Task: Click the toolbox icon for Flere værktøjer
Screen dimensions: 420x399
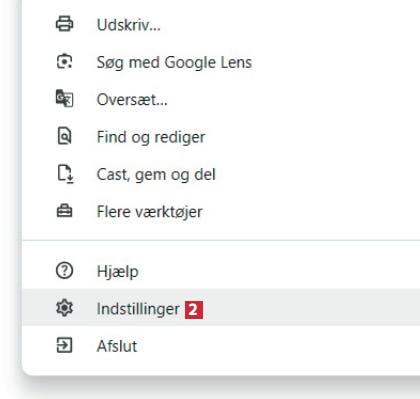Action: (64, 211)
